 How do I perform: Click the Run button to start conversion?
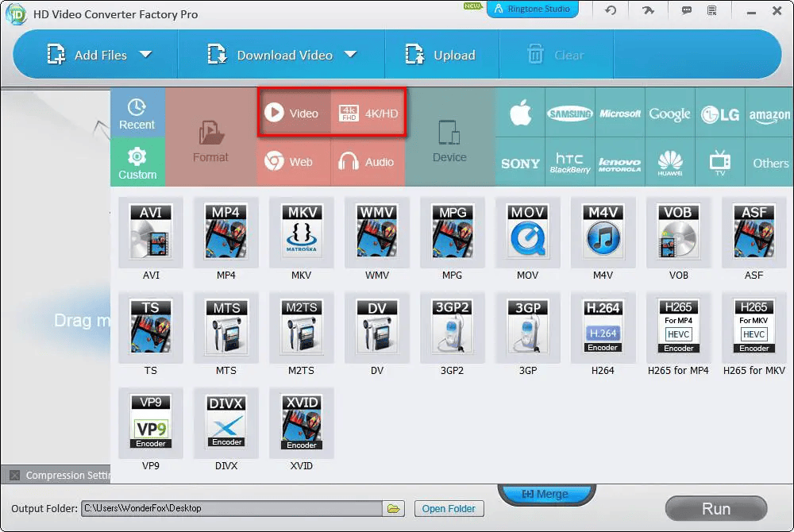pos(715,508)
